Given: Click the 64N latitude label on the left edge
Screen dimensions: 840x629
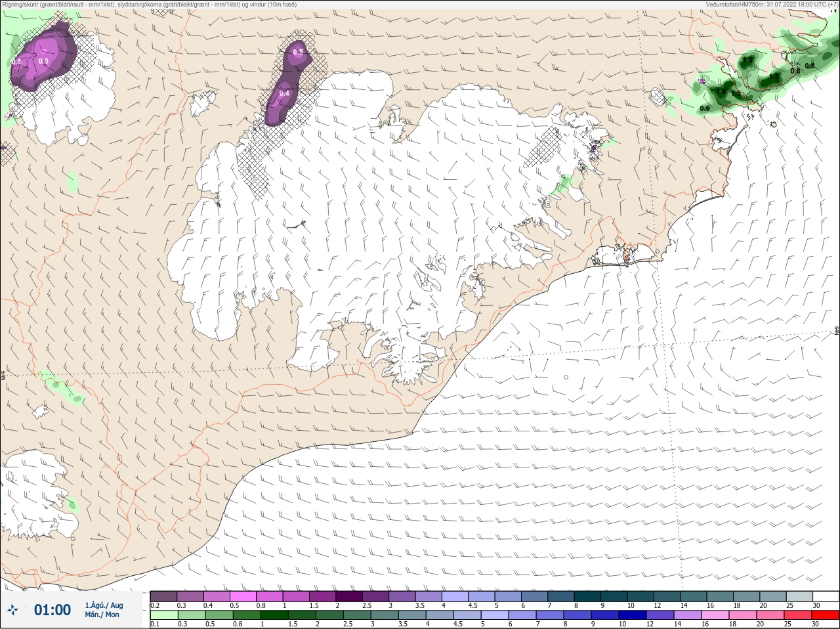Looking at the screenshot, I should [3, 376].
